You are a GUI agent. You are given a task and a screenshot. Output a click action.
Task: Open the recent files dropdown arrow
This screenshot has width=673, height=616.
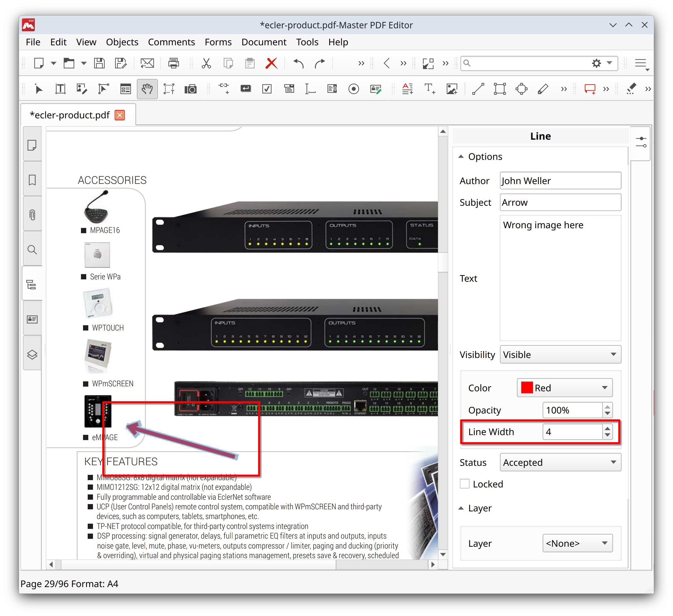(x=83, y=63)
